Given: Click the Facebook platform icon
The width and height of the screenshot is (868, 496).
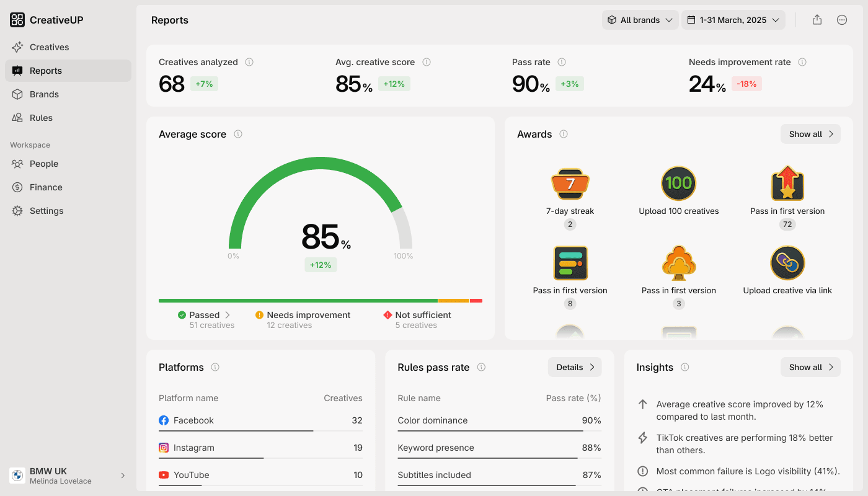Looking at the screenshot, I should point(164,420).
